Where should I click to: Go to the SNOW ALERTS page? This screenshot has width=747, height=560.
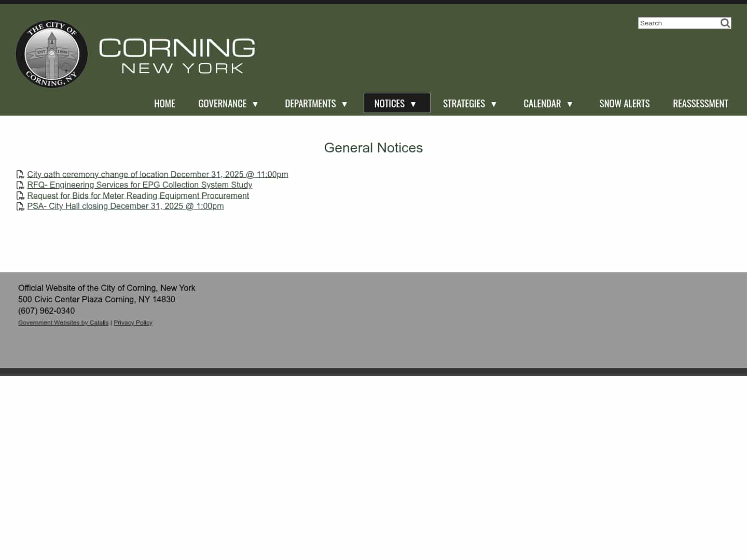click(x=625, y=103)
